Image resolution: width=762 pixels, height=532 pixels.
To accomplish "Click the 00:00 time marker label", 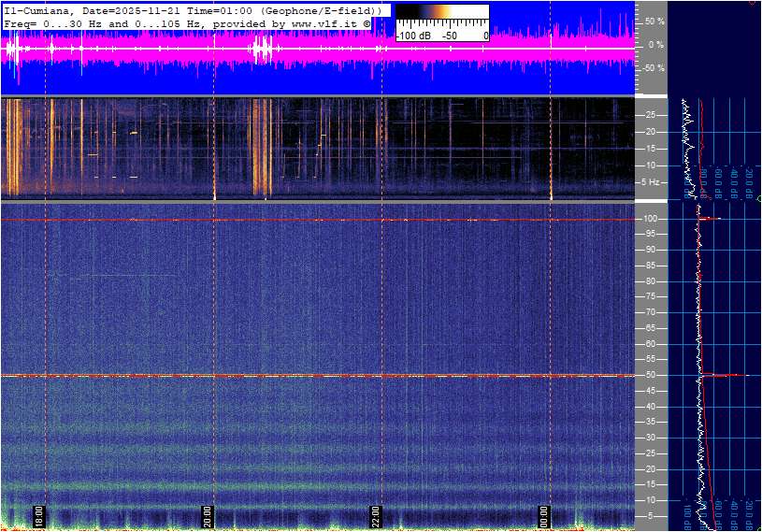I will click(x=544, y=516).
